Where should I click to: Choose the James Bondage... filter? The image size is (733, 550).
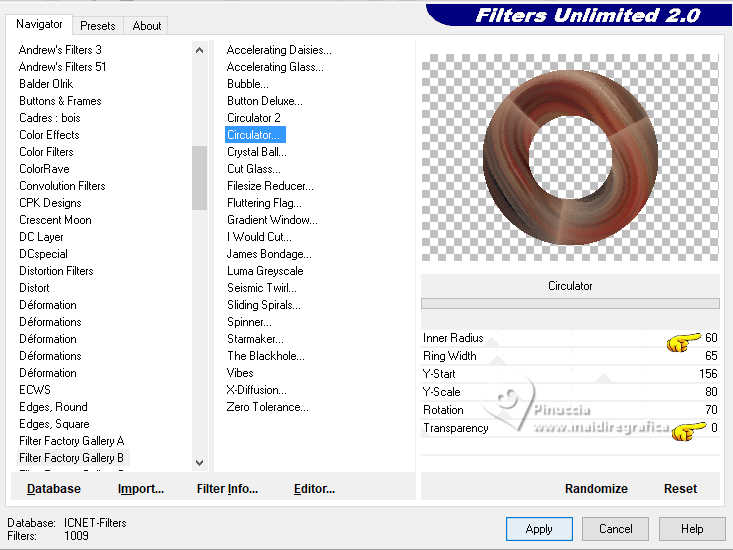[x=269, y=254]
